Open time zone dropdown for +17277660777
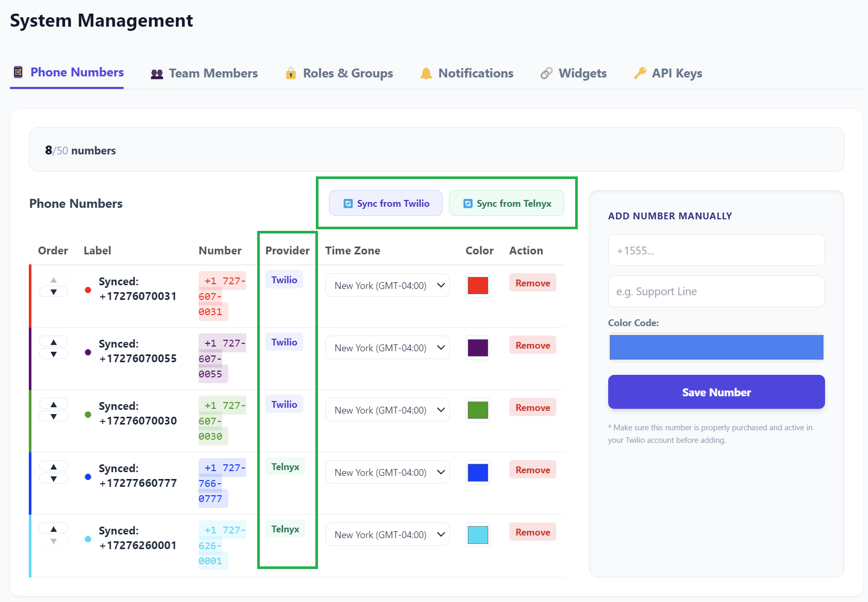The image size is (868, 602). pos(388,472)
